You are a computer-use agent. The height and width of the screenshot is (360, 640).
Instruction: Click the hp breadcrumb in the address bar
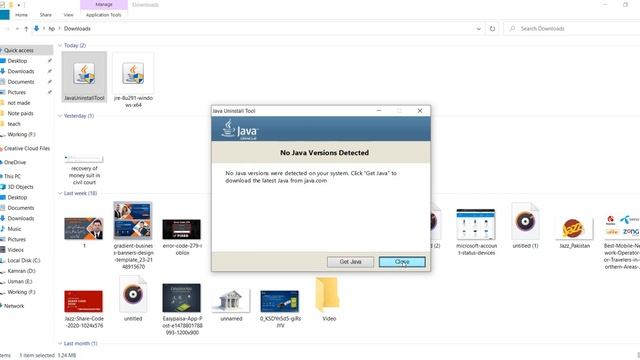(x=51, y=29)
